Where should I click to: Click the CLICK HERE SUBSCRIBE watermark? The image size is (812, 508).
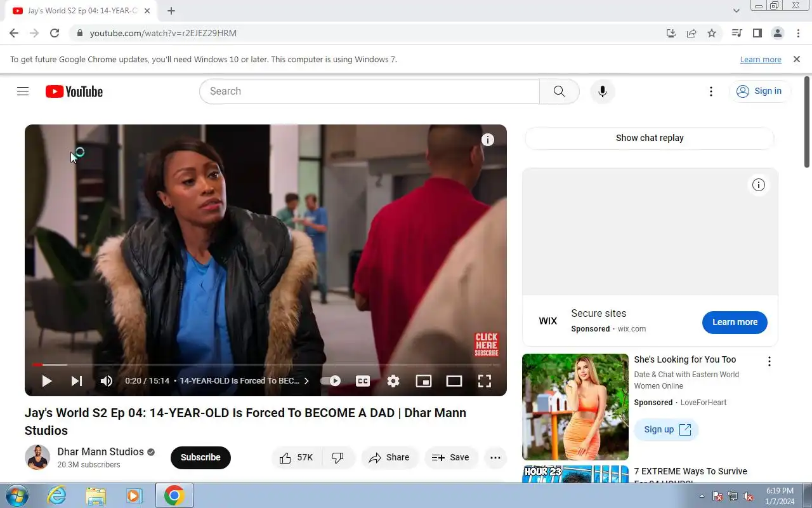487,345
